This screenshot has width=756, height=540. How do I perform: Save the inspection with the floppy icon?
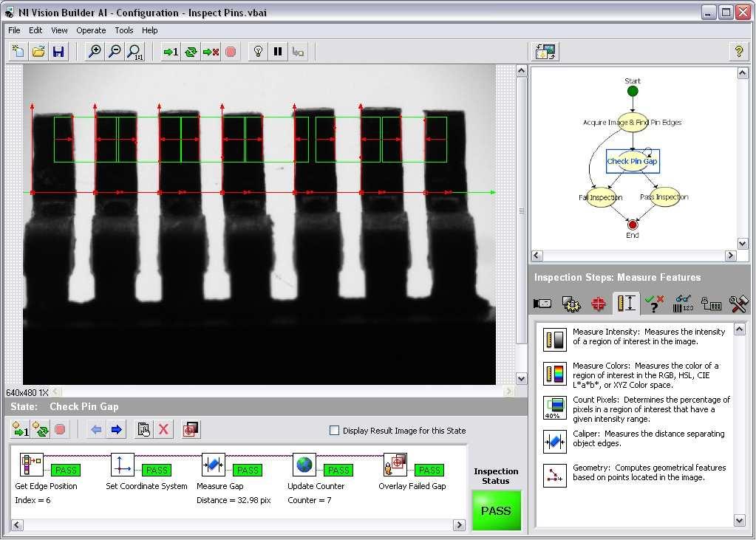pos(58,52)
